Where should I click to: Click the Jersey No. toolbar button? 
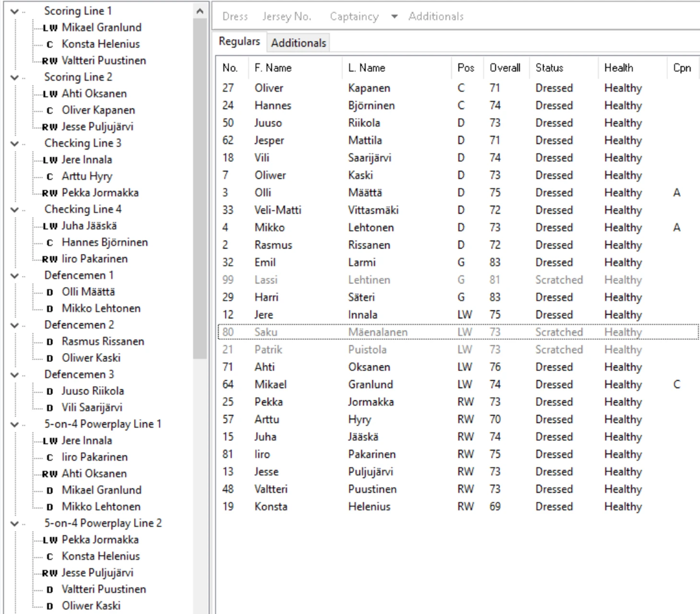tap(287, 17)
